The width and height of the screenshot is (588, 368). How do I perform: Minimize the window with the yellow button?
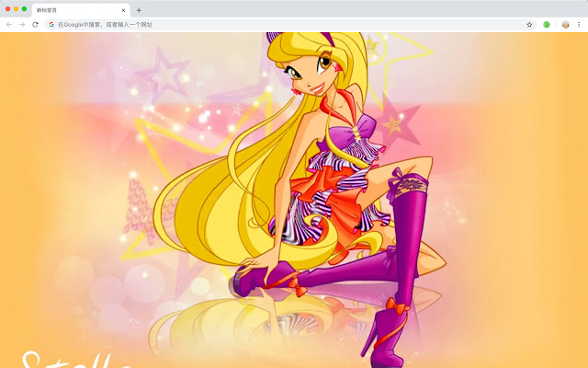17,8
